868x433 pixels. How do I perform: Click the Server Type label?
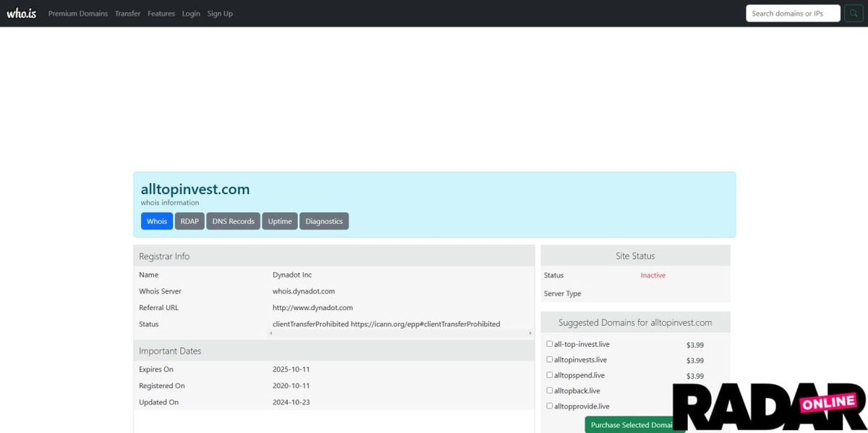click(x=563, y=293)
